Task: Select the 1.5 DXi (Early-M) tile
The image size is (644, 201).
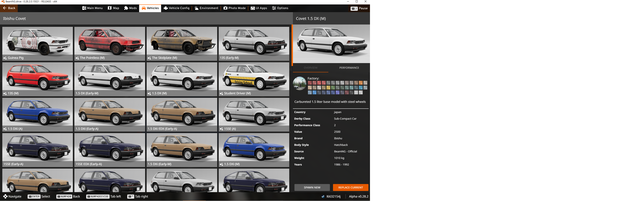Action: coord(182,150)
